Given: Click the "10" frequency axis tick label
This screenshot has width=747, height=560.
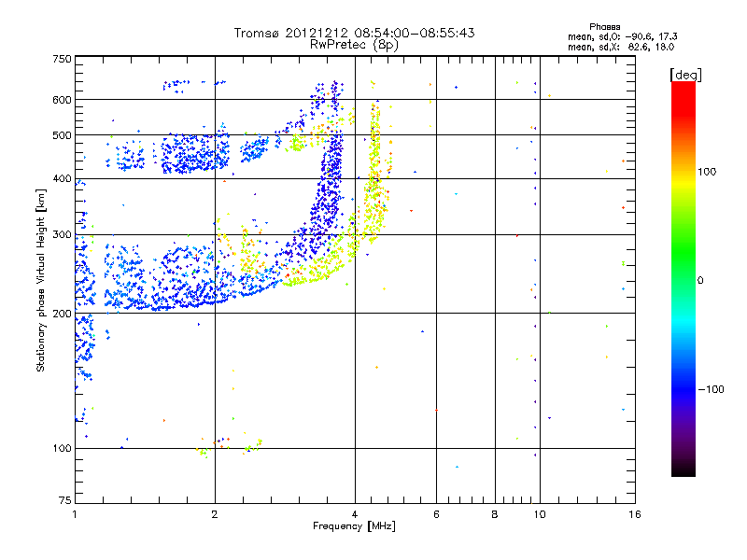Looking at the screenshot, I should (x=540, y=514).
